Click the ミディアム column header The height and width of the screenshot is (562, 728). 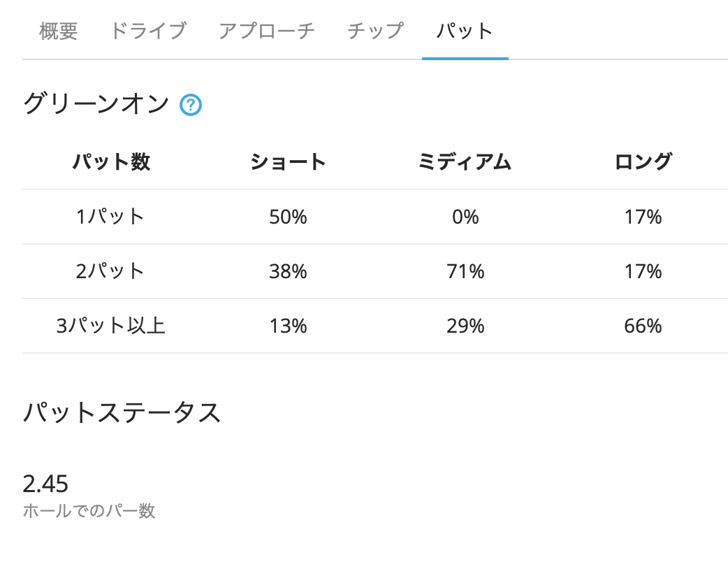pos(465,162)
